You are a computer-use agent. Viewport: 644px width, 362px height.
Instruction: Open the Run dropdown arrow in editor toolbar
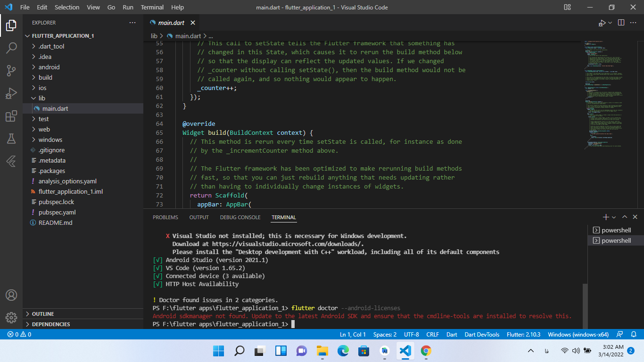pos(610,23)
